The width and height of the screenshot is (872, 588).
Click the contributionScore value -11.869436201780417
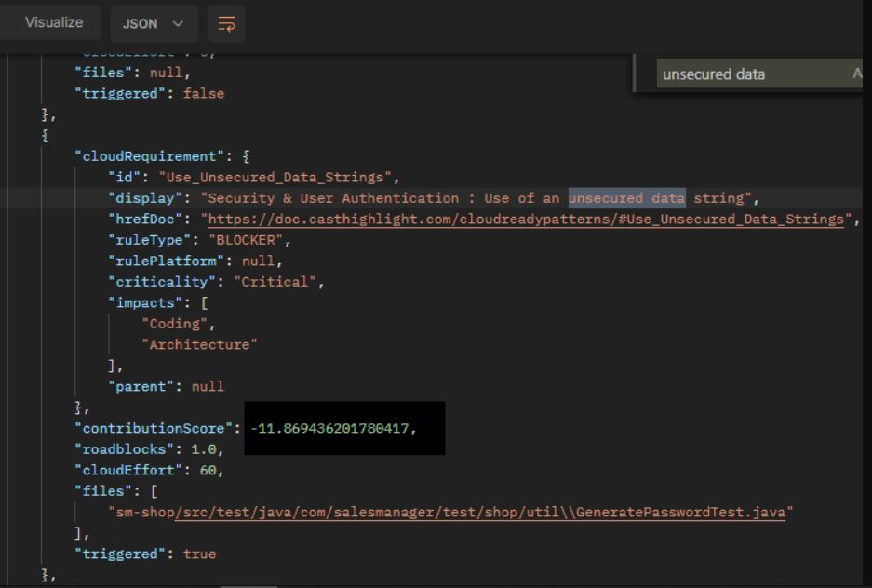(329, 429)
